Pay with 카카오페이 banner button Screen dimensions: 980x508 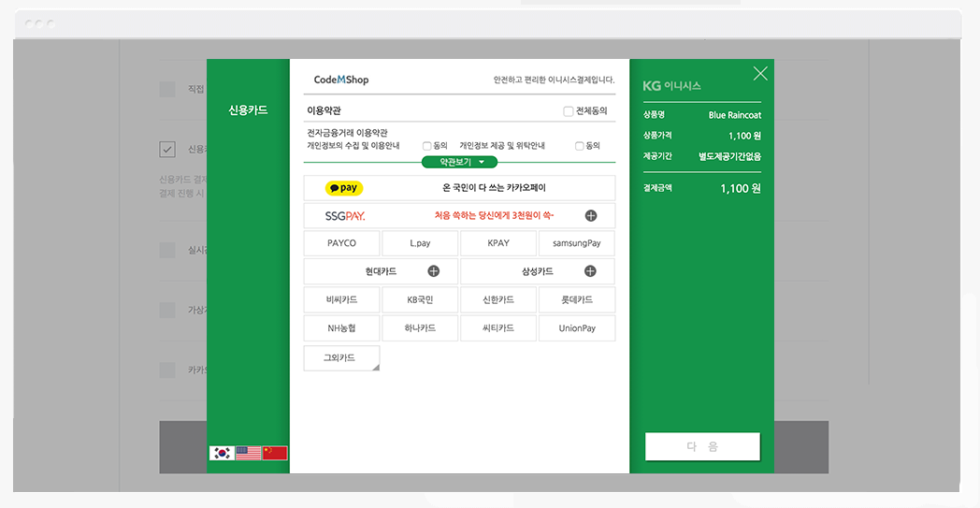[459, 188]
